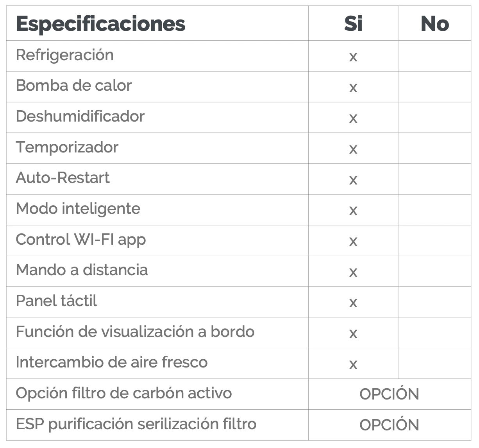Image resolution: width=479 pixels, height=448 pixels.
Task: Click OPCIÓN value in the ESP purificación row
Action: (x=389, y=425)
